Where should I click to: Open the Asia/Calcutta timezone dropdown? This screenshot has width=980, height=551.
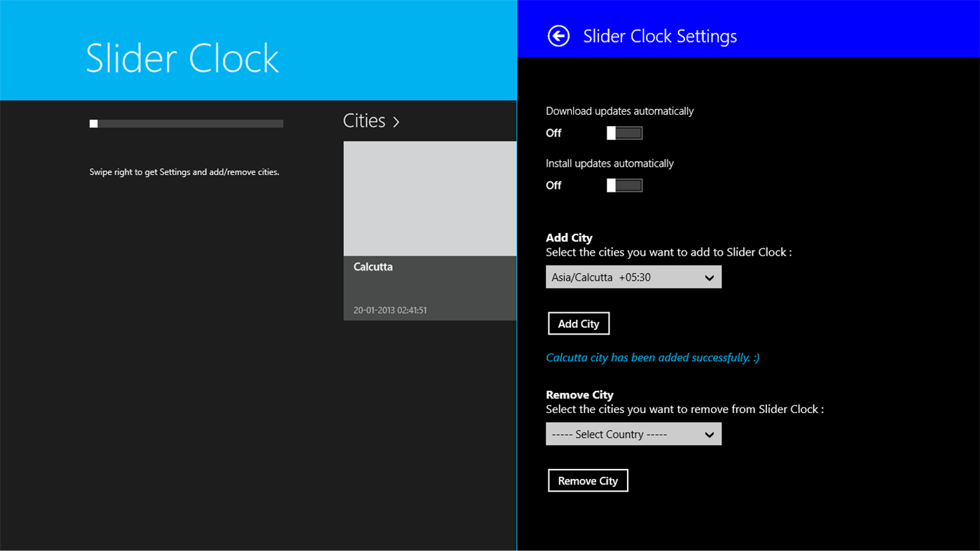633,277
